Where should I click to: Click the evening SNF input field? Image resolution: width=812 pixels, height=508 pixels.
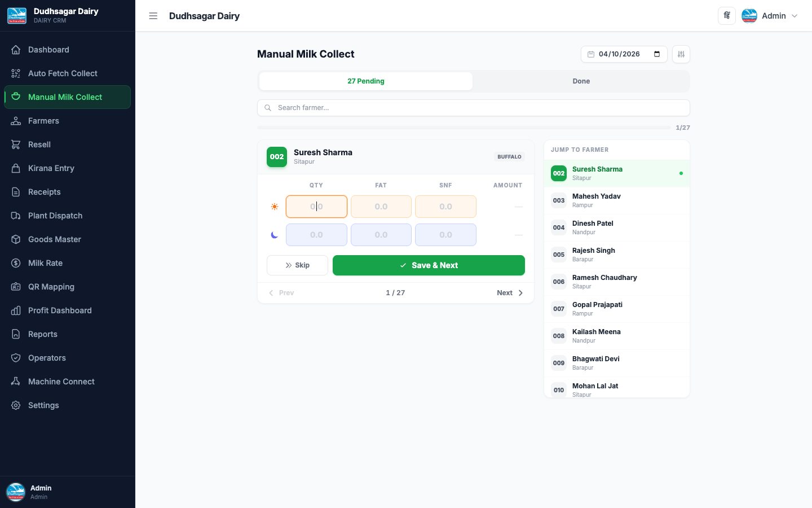[445, 235]
